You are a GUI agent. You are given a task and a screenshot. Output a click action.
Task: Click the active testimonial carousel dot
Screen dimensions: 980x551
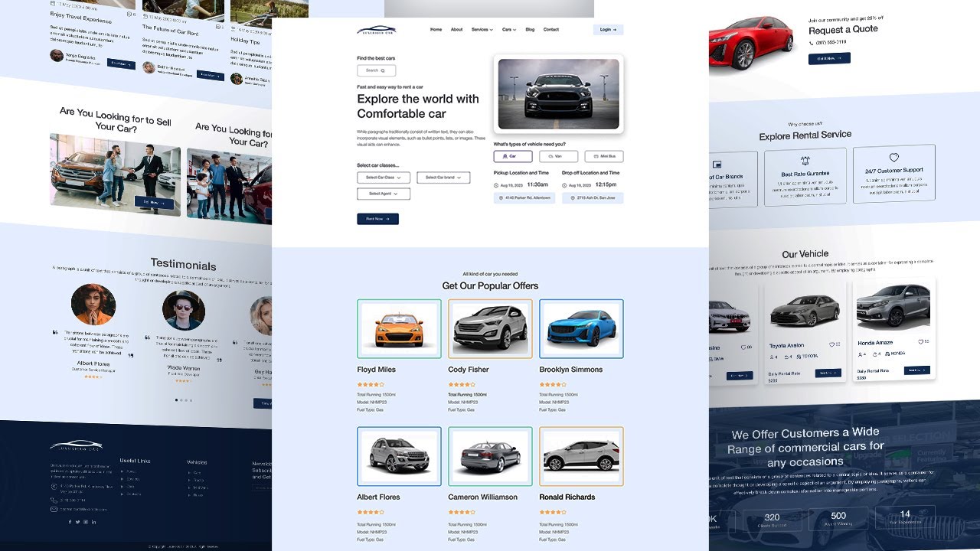(176, 400)
